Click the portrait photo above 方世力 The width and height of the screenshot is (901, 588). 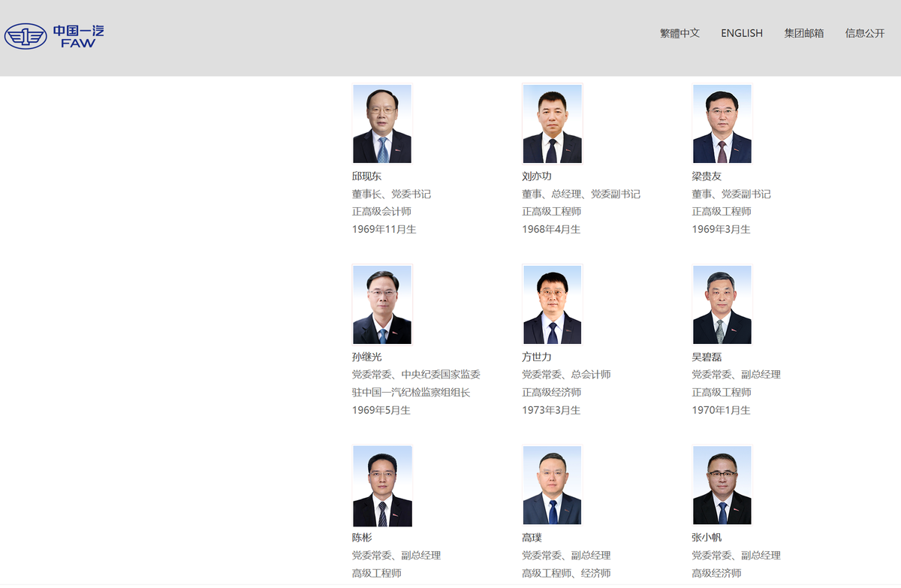552,305
